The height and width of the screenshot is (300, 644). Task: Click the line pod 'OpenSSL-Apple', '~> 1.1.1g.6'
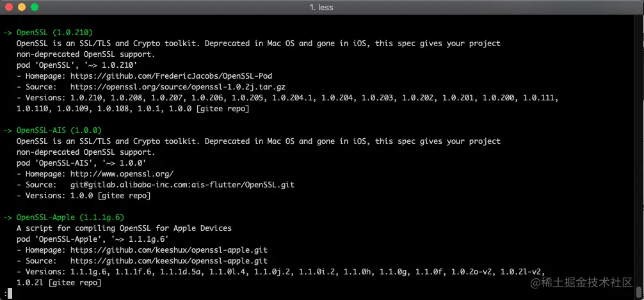[x=92, y=239]
